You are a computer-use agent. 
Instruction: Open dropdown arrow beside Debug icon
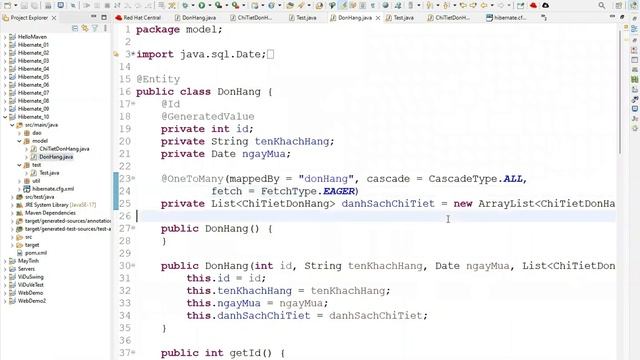pos(193,5)
